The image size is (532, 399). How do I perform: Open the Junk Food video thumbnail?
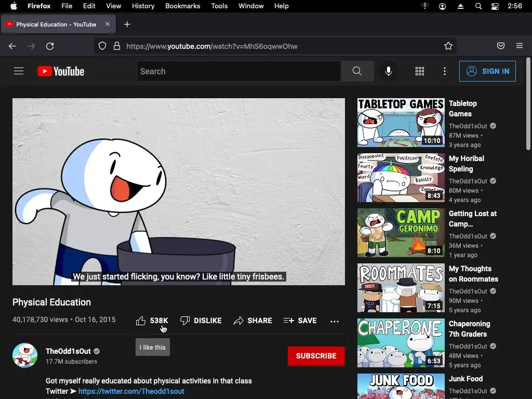(401, 386)
